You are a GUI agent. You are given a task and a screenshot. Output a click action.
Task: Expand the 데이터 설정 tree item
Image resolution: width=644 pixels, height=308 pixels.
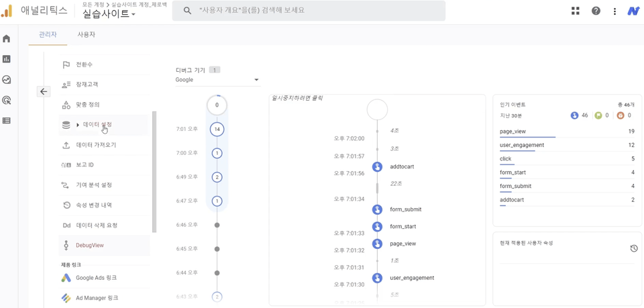click(78, 125)
